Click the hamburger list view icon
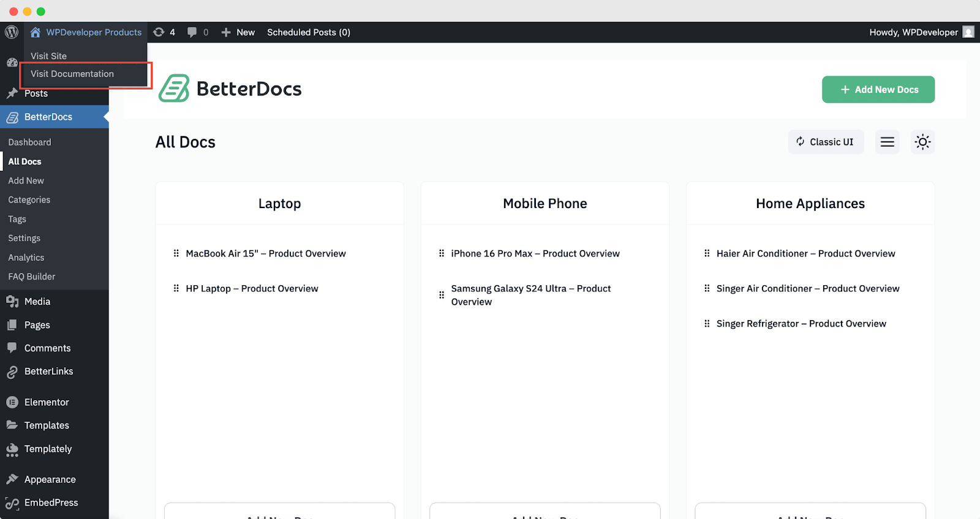980x519 pixels. coord(887,142)
